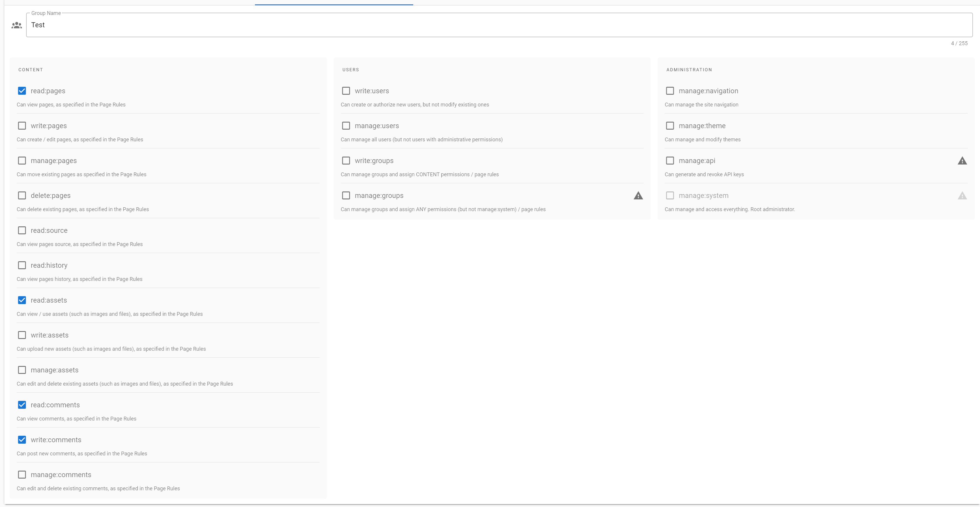Enable the manage:users permission
The width and height of the screenshot is (980, 507).
point(346,126)
